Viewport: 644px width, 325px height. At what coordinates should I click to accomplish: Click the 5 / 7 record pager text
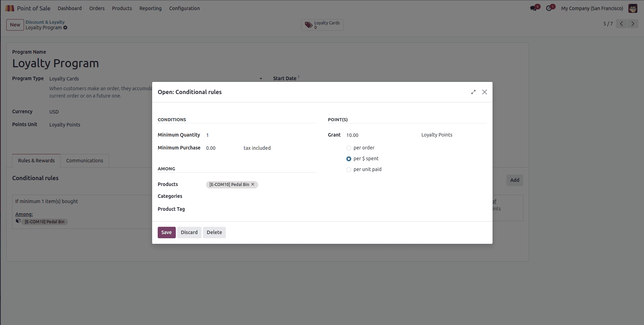608,24
